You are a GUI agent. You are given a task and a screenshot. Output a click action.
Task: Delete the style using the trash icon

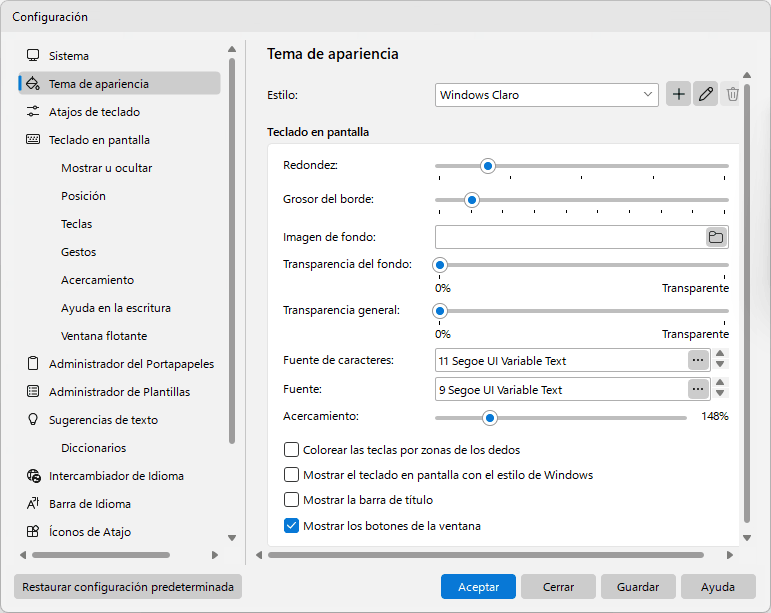732,94
